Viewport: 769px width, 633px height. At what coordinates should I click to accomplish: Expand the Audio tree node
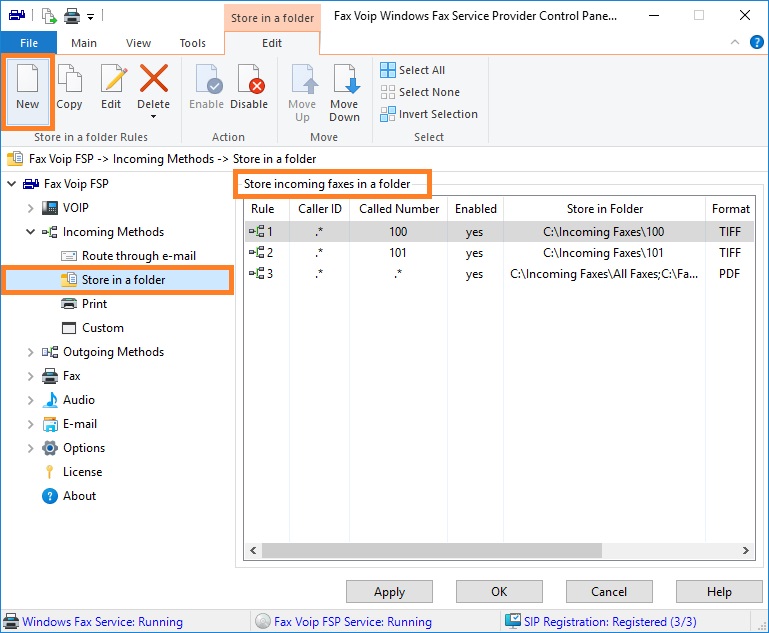click(x=30, y=400)
